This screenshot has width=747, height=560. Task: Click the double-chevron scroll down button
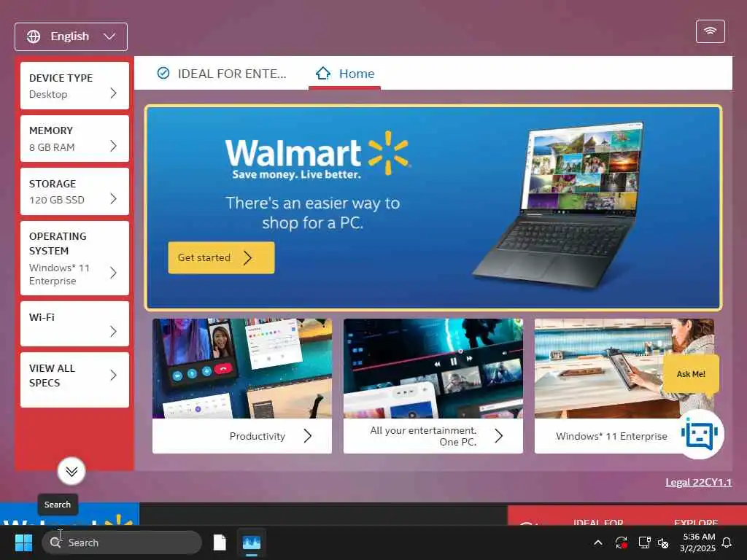point(71,472)
